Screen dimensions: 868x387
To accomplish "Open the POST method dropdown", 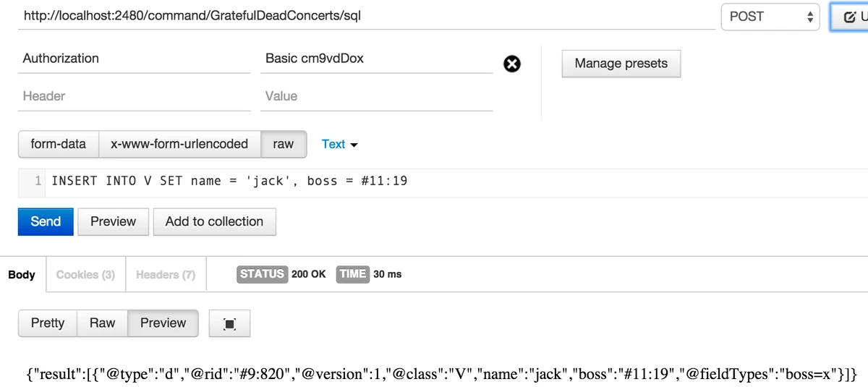I will tap(770, 17).
